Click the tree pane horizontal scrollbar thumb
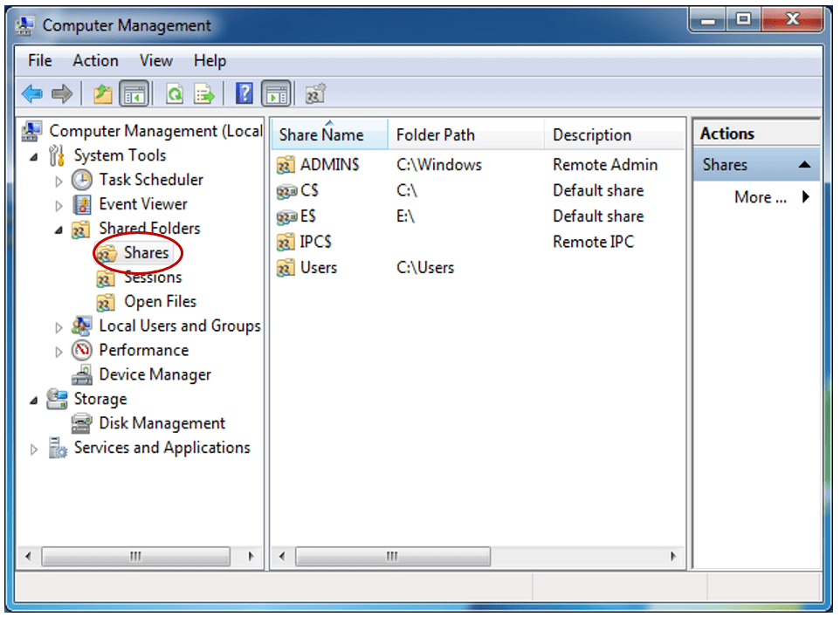Image resolution: width=840 pixels, height=617 pixels. (x=135, y=556)
